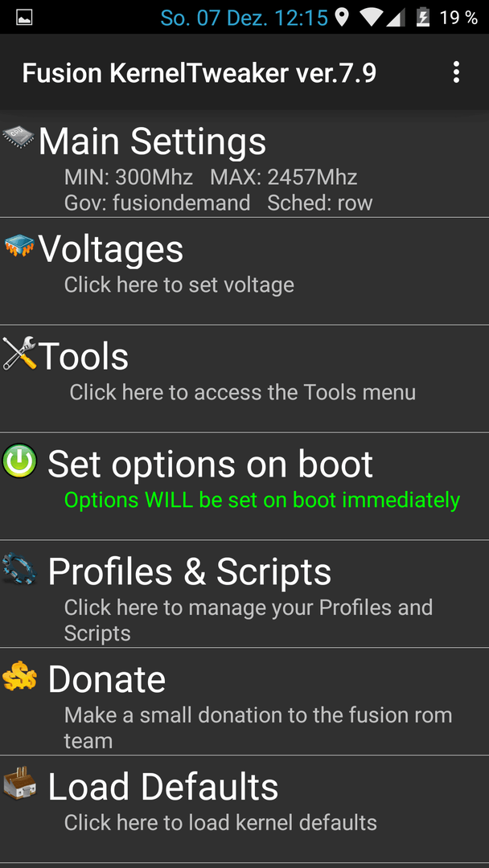Toggle Set options on boot

244,486
